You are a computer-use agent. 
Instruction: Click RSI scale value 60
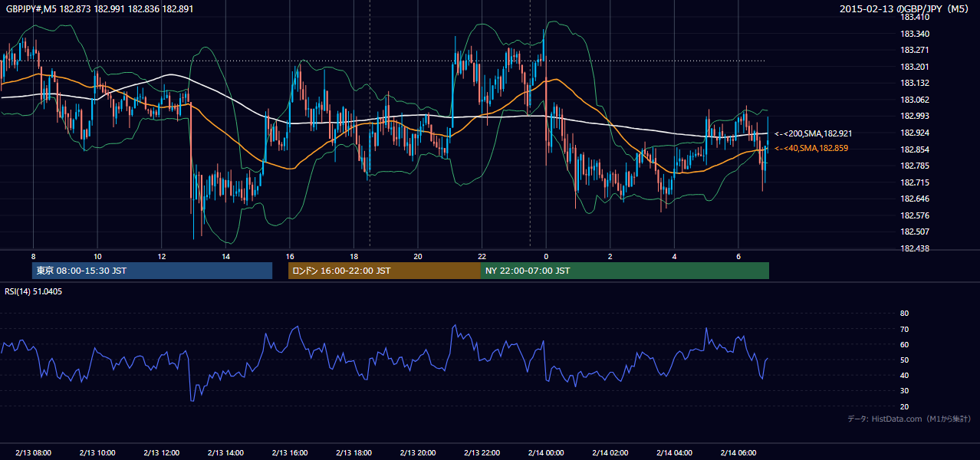(x=904, y=344)
